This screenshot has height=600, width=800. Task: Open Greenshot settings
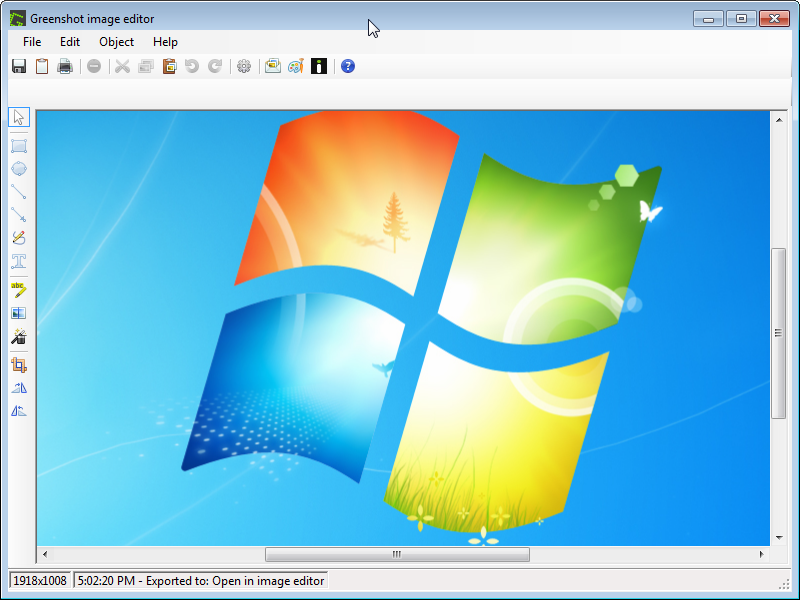(x=244, y=66)
